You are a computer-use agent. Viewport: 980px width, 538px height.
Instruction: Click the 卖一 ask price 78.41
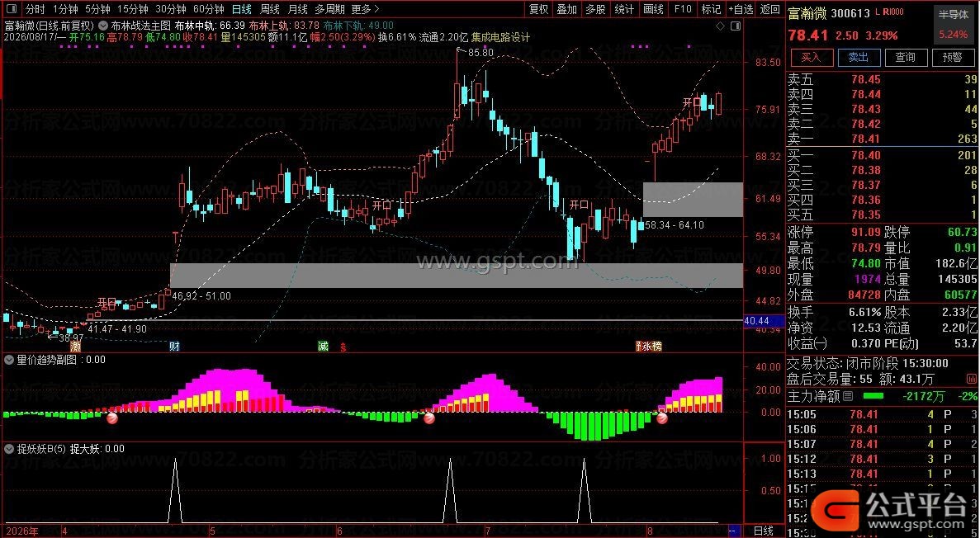865,139
